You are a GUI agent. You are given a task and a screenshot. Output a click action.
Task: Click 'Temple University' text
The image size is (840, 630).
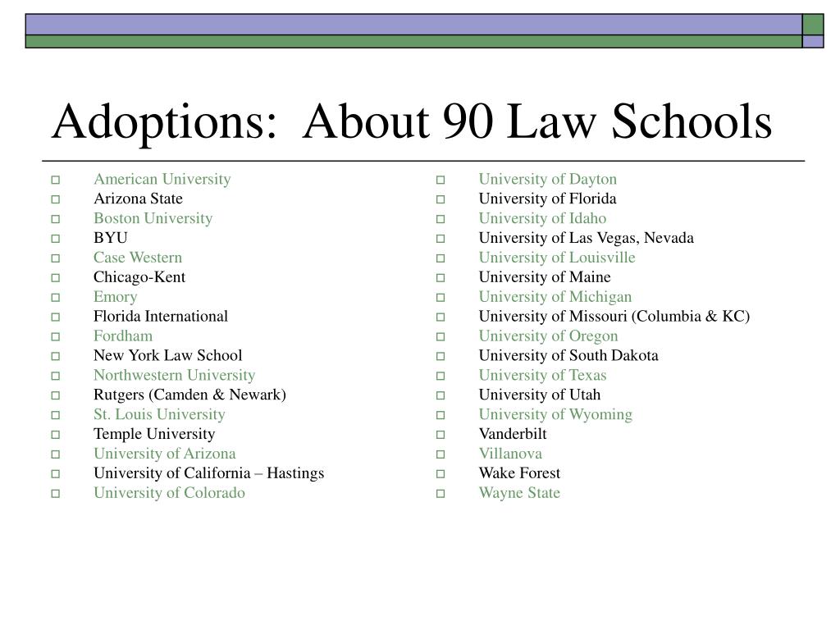click(x=154, y=434)
